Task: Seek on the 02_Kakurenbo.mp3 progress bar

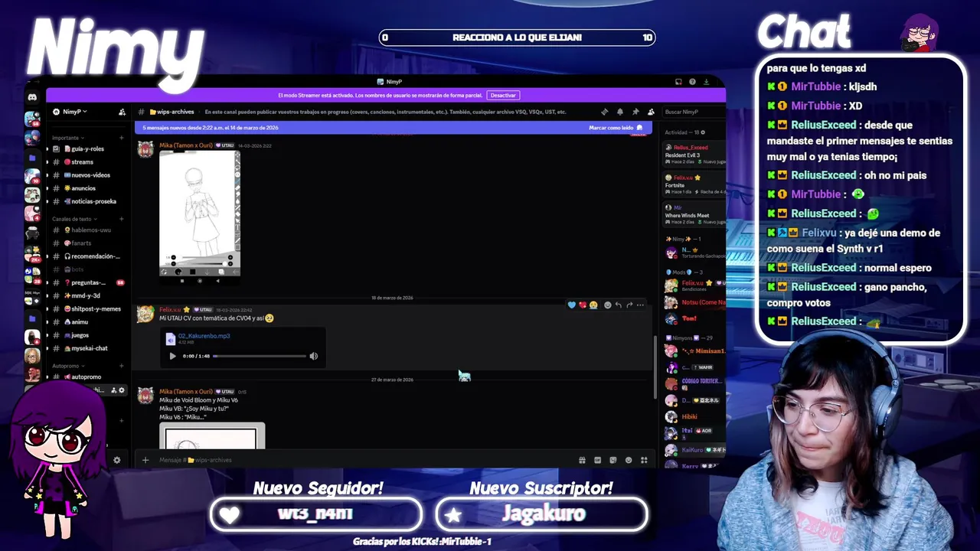Action: pyautogui.click(x=260, y=356)
